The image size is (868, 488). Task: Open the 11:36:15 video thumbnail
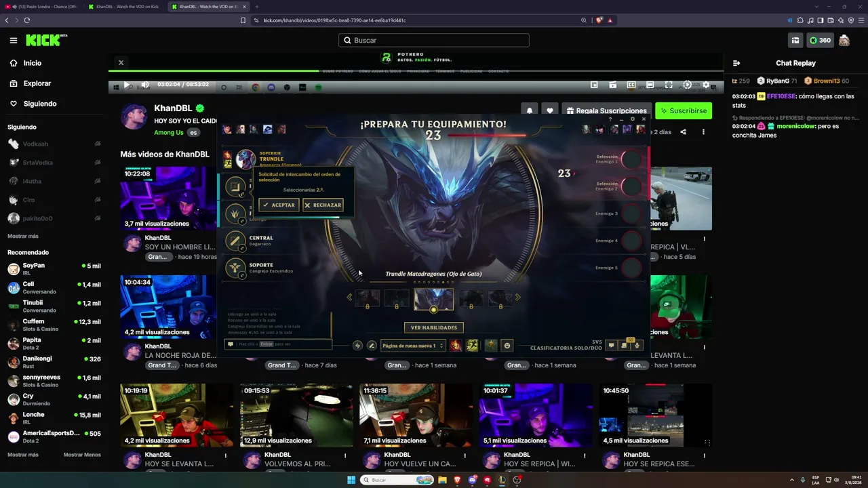tap(416, 415)
